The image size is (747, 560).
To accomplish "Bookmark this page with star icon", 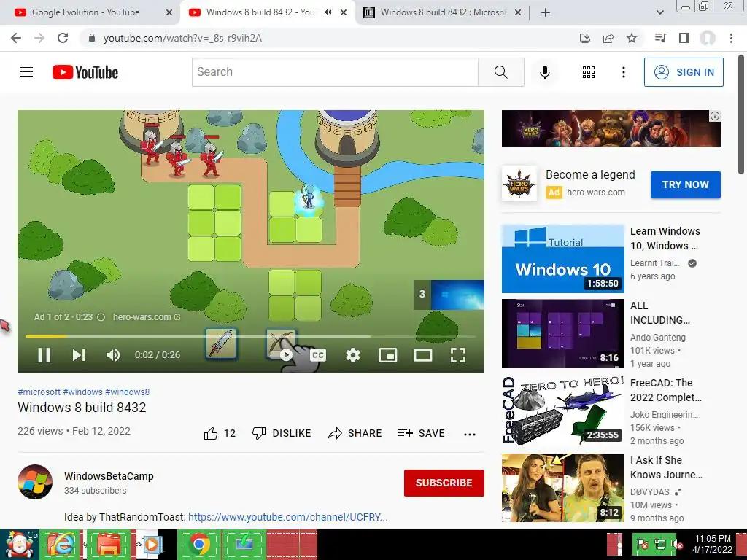I will click(632, 38).
